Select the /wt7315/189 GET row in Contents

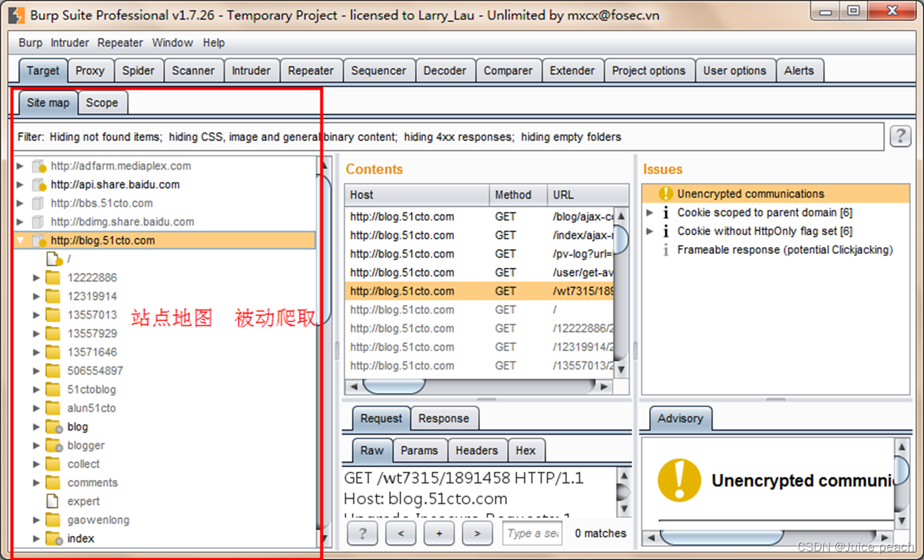pyautogui.click(x=480, y=291)
